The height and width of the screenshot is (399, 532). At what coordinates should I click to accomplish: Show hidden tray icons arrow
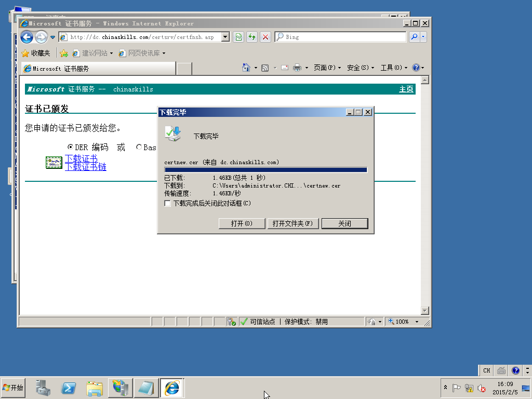445,388
